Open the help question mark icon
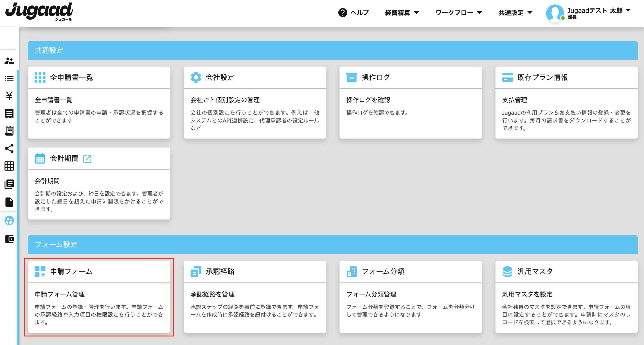Viewport: 644px width, 345px height. pyautogui.click(x=342, y=13)
